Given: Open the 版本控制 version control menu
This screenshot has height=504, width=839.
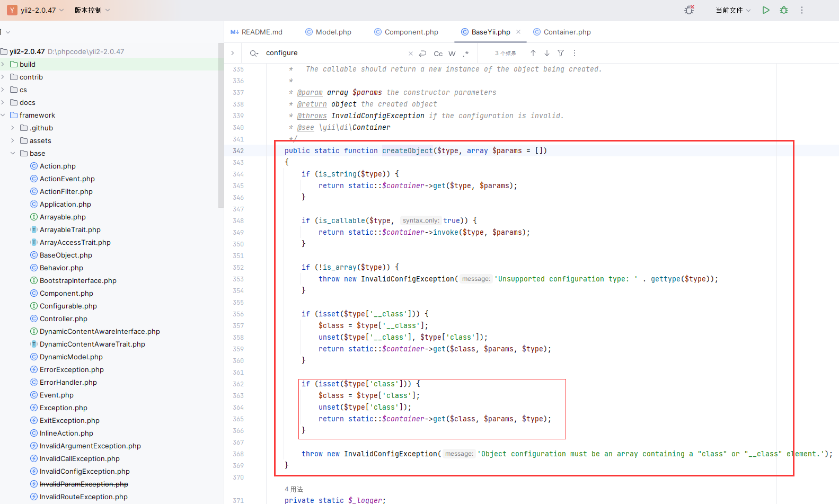Looking at the screenshot, I should [92, 10].
